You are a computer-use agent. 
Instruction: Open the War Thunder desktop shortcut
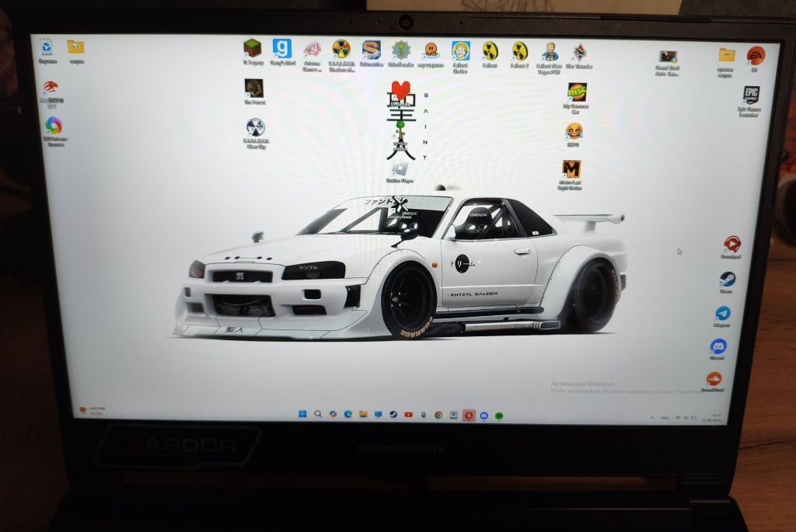(579, 56)
